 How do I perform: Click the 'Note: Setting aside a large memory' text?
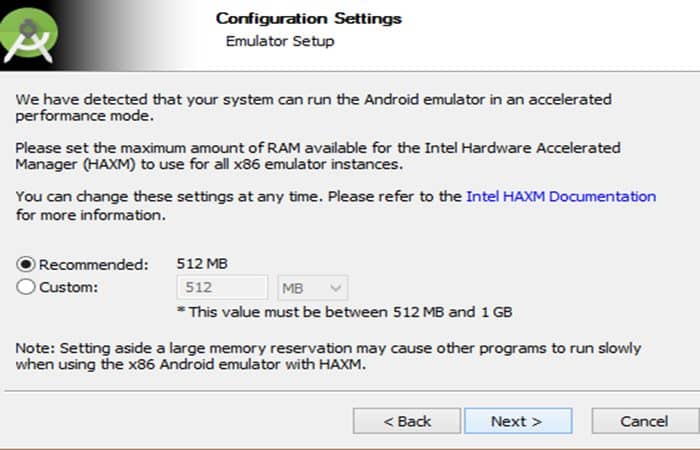(x=328, y=356)
